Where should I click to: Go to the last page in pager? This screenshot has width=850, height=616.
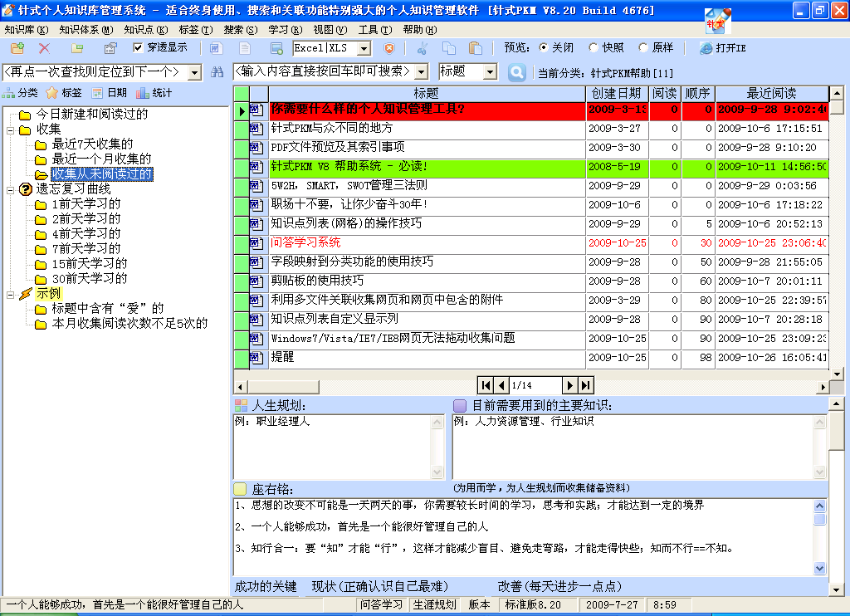586,385
